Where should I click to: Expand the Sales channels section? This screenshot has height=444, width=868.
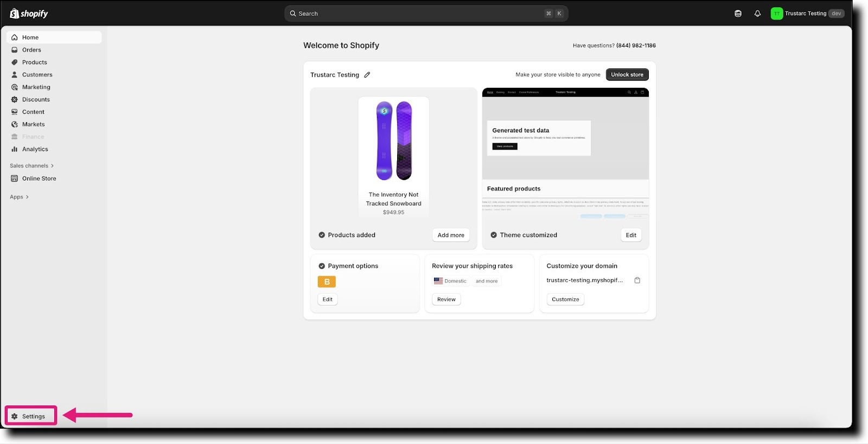[x=32, y=166]
